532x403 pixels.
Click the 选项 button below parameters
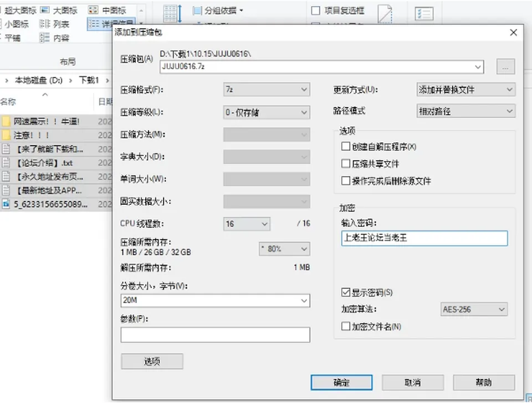[152, 361]
